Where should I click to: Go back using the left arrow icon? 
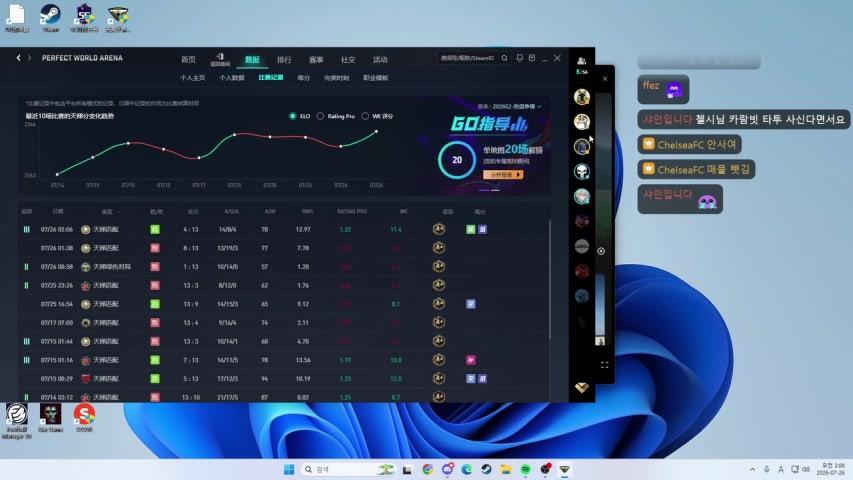pyautogui.click(x=18, y=58)
